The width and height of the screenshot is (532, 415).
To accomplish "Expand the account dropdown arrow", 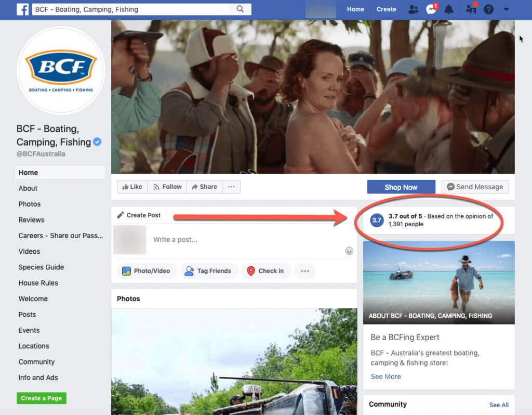I will 506,9.
